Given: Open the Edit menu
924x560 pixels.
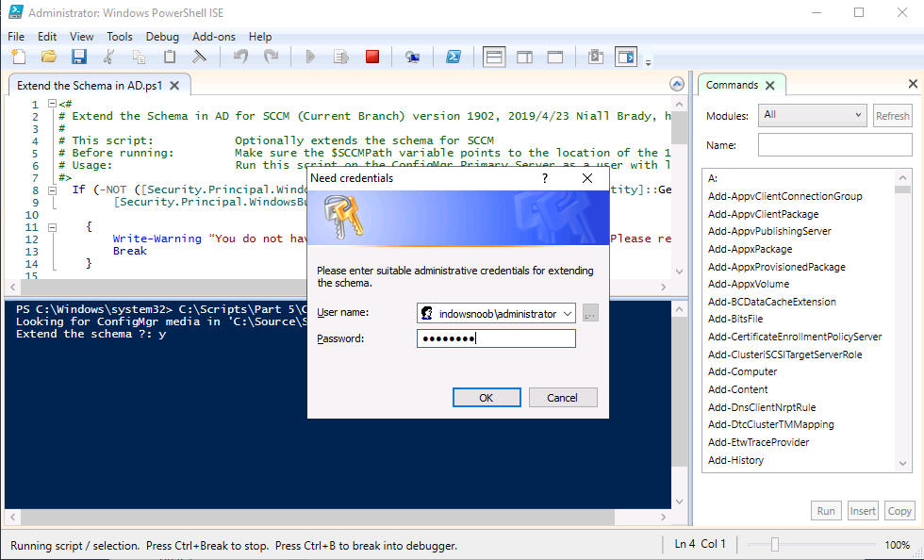Looking at the screenshot, I should tap(47, 37).
